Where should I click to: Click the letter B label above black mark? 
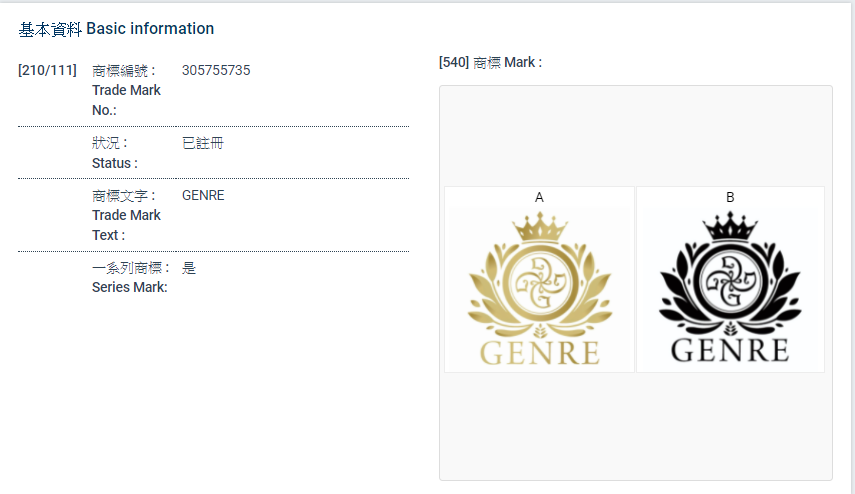pos(730,197)
